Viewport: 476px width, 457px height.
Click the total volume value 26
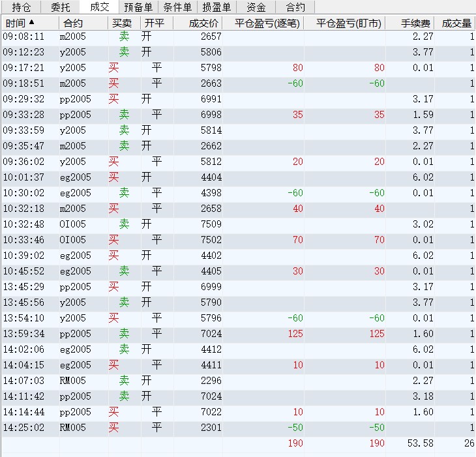[x=469, y=443]
